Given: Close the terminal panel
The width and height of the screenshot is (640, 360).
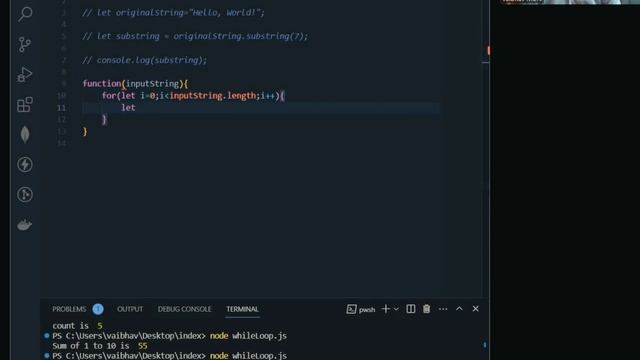Looking at the screenshot, I should pyautogui.click(x=476, y=309).
